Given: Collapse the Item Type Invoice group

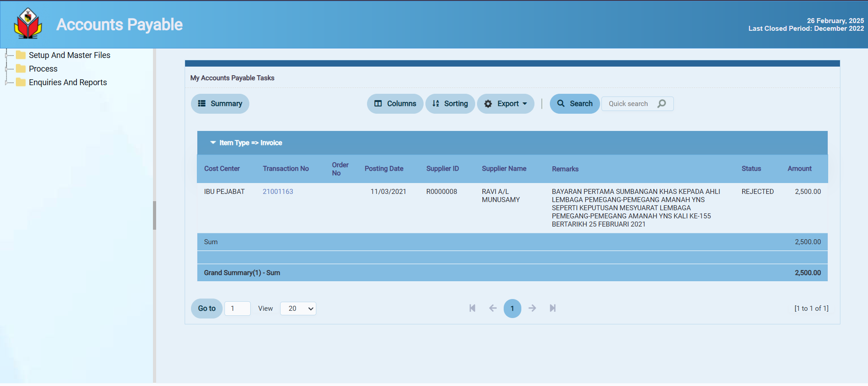Looking at the screenshot, I should (213, 143).
